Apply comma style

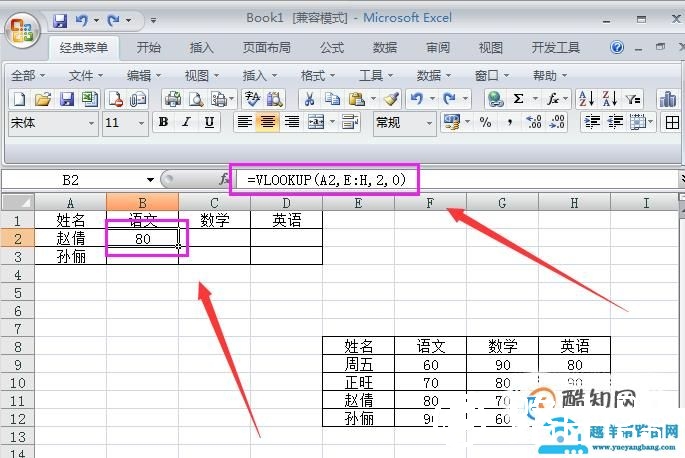tap(509, 122)
